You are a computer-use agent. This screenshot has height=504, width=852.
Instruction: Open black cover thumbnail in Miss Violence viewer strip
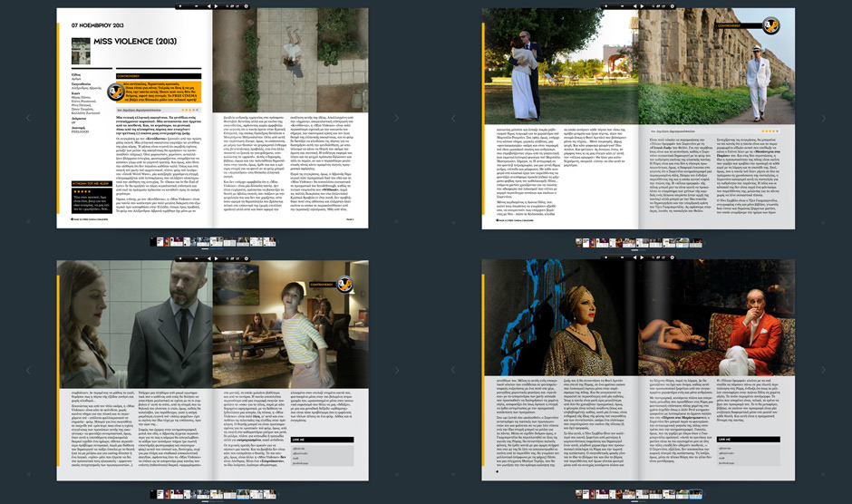pos(153,242)
